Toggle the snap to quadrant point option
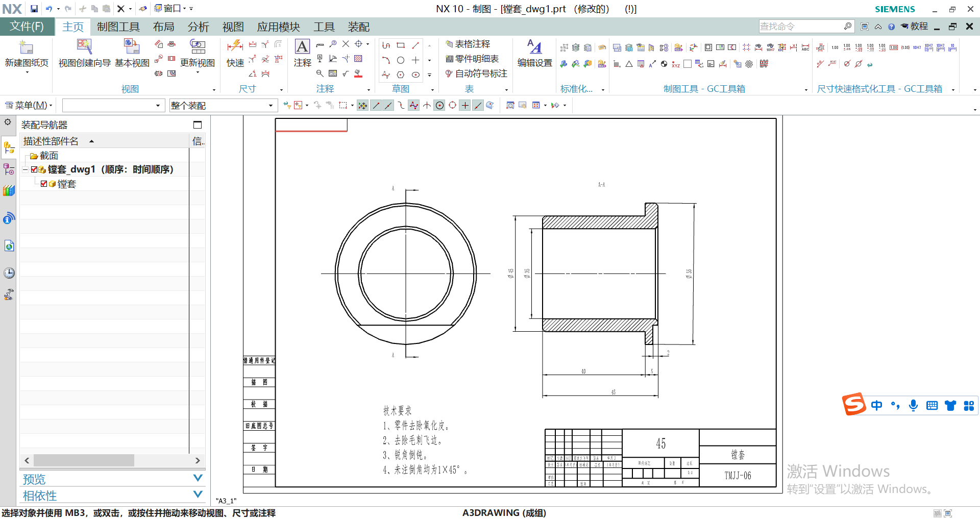The width and height of the screenshot is (980, 519). coord(452,106)
